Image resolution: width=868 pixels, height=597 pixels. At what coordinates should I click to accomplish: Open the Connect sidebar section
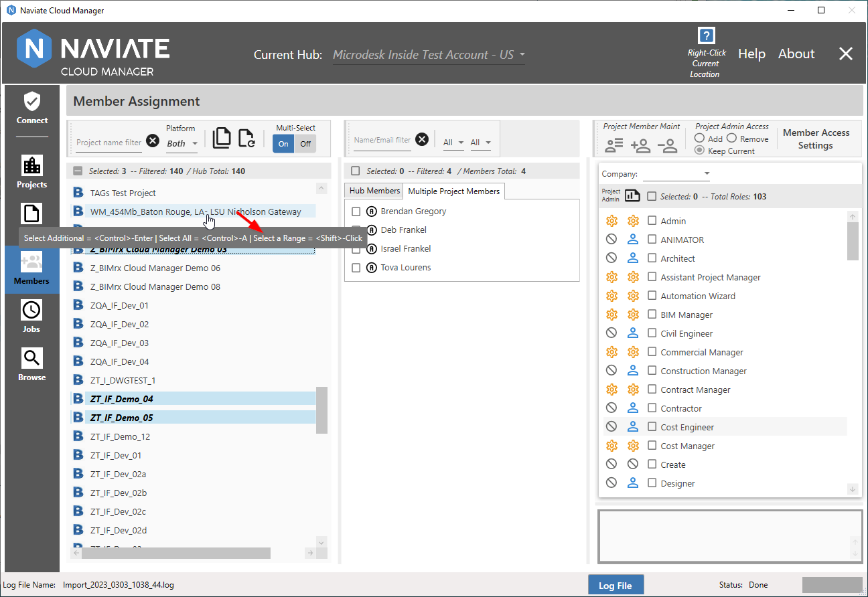[32, 109]
